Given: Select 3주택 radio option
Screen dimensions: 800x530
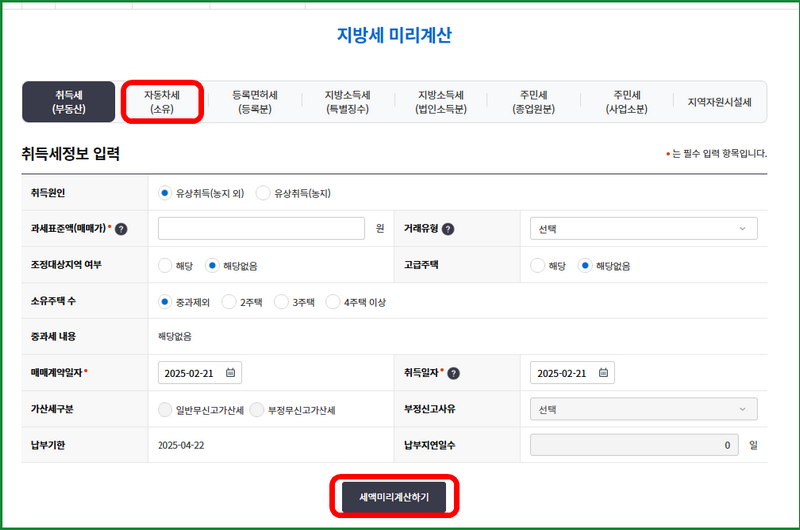Looking at the screenshot, I should (x=281, y=302).
